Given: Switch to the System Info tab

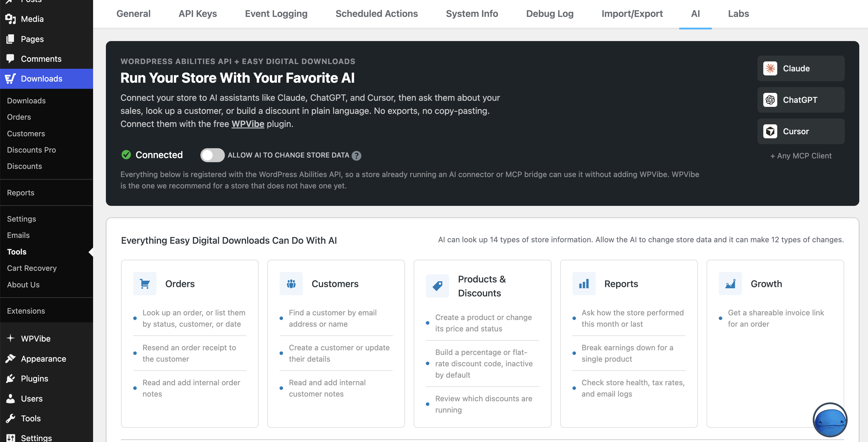Looking at the screenshot, I should click(472, 13).
